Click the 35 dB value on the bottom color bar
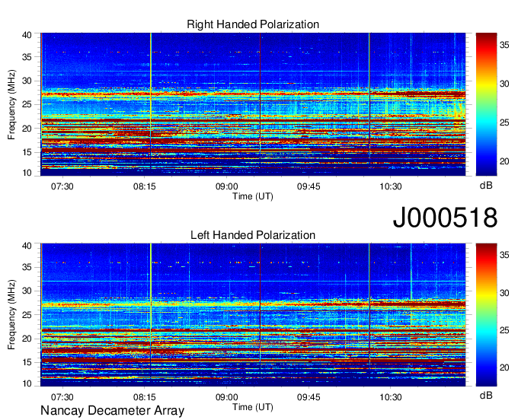518x420 pixels. 504,255
